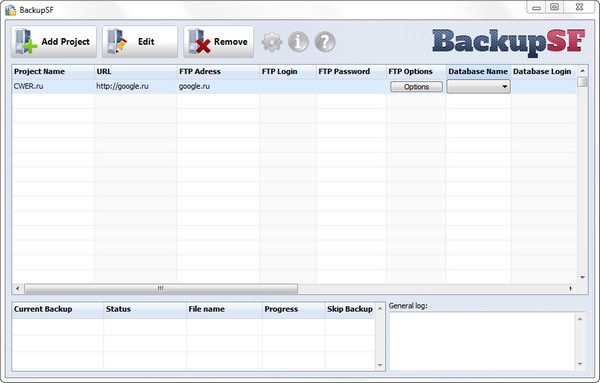This screenshot has height=383, width=600.
Task: Select the http://google.ru URL cell
Action: pos(136,86)
